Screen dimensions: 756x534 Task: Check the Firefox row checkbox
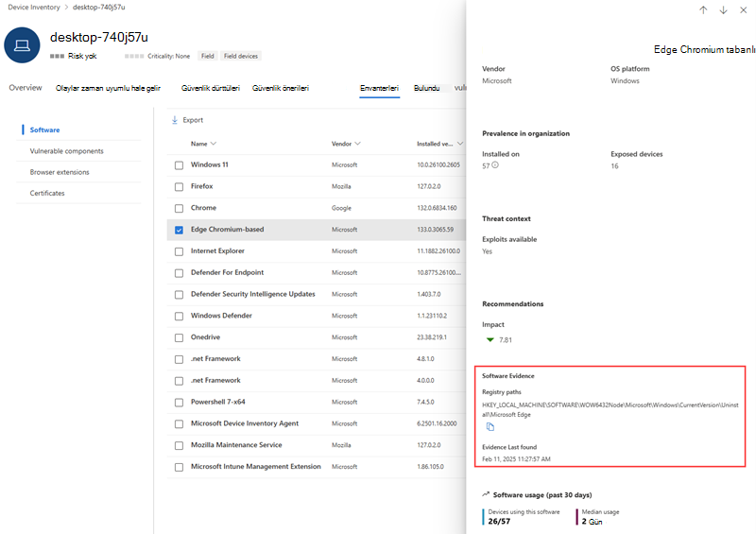click(x=179, y=187)
